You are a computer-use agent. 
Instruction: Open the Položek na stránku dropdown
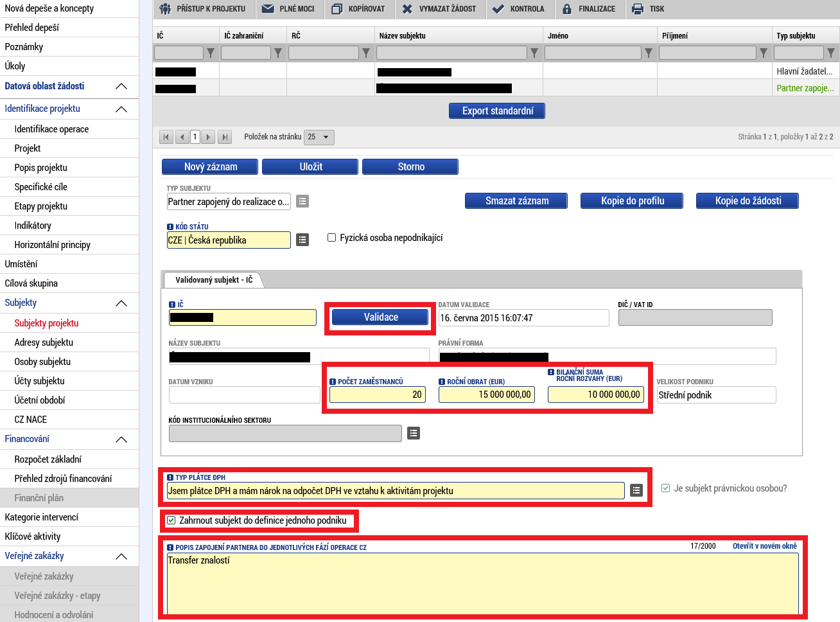(x=319, y=137)
